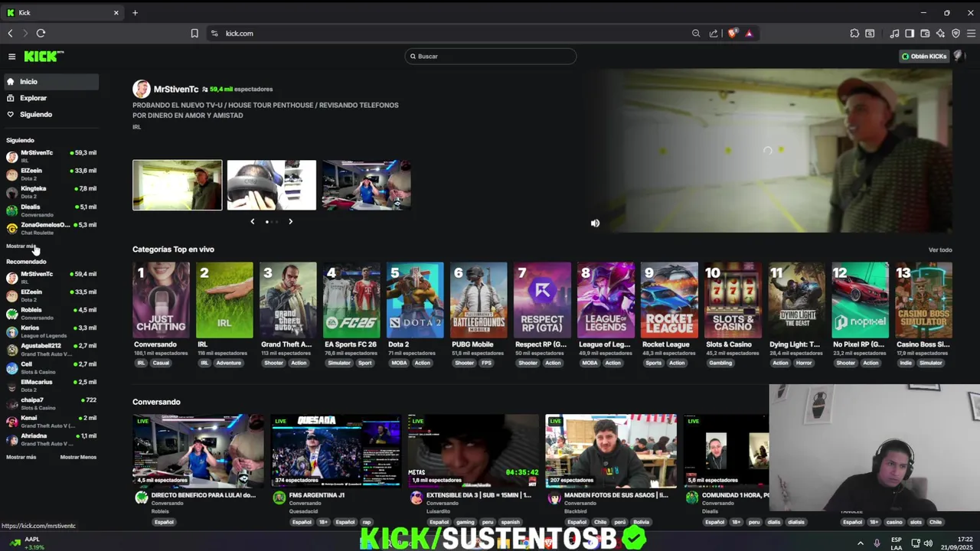The height and width of the screenshot is (551, 980).
Task: Expand Mostrar más under Siguiendo list
Action: click(21, 246)
